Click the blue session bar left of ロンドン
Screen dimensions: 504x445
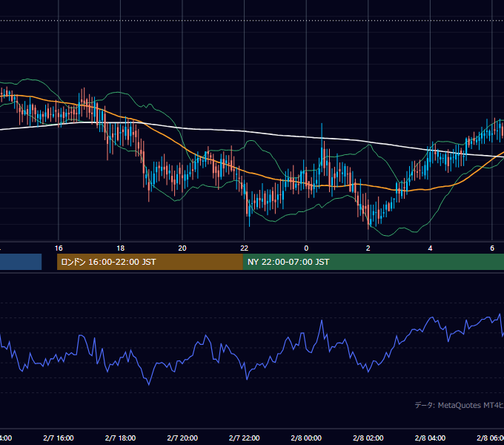tap(21, 262)
